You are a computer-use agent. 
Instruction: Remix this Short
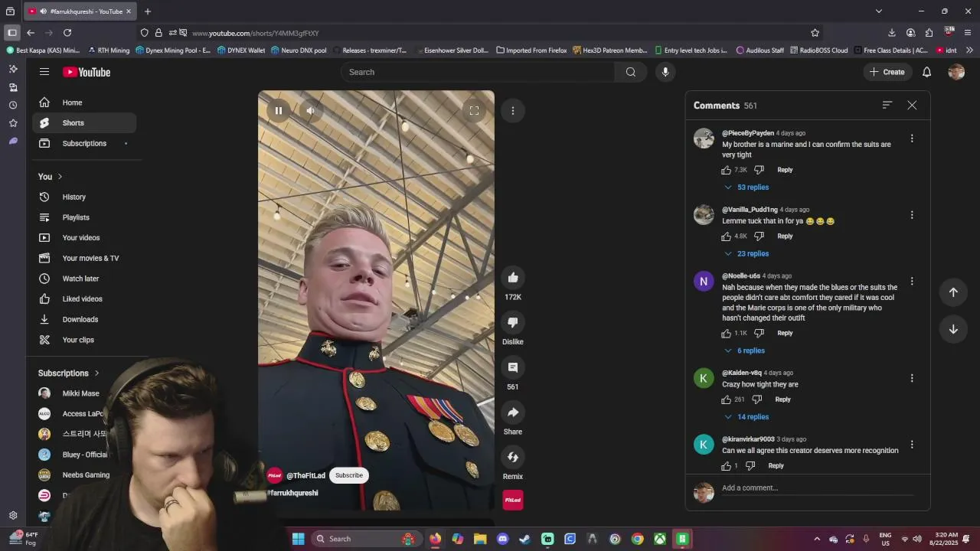click(x=513, y=458)
